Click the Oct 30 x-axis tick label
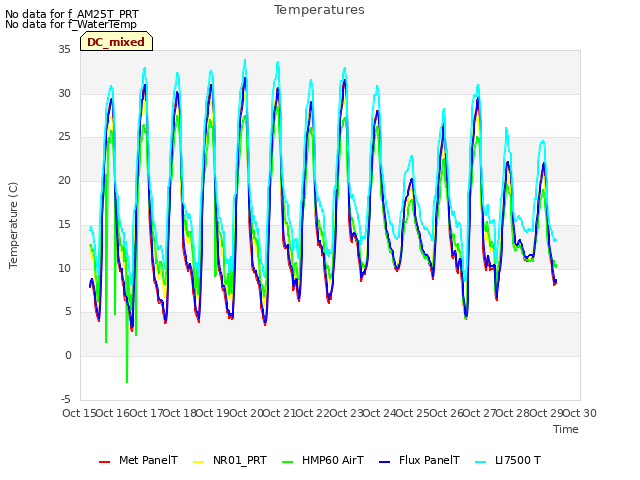The image size is (640, 480). pos(580,413)
